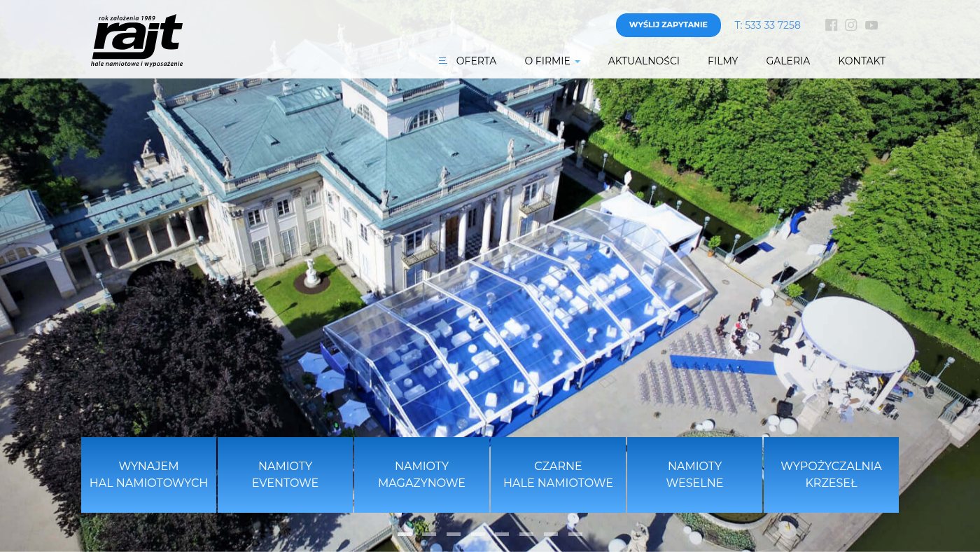Screen dimensions: 980x552
Task: Go to the AKTUALNOŚCI page
Action: coord(643,61)
